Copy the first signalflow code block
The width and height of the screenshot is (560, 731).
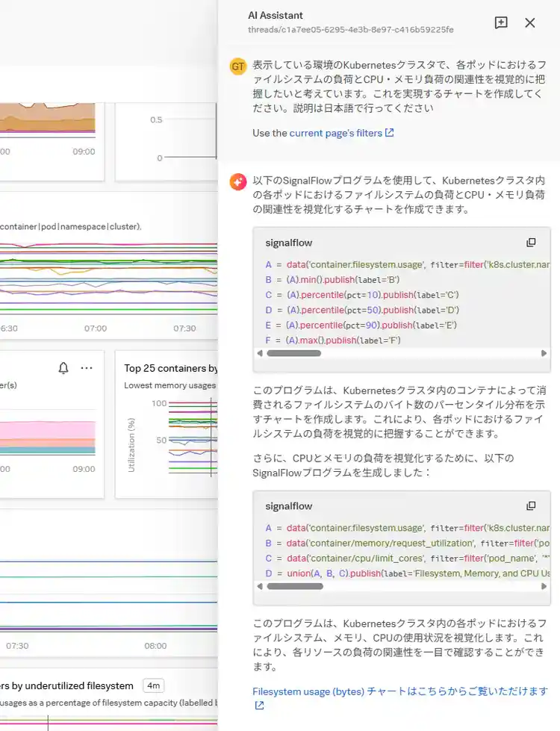tap(531, 243)
